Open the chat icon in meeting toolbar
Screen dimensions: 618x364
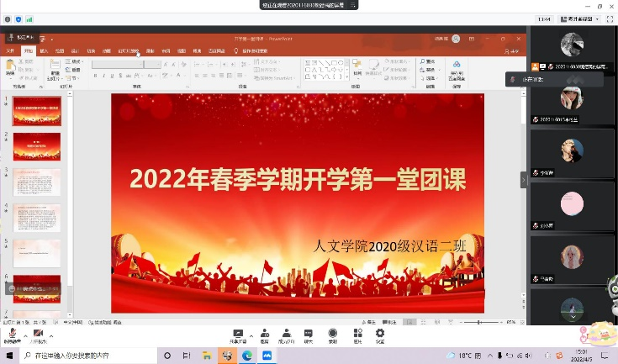(x=309, y=335)
